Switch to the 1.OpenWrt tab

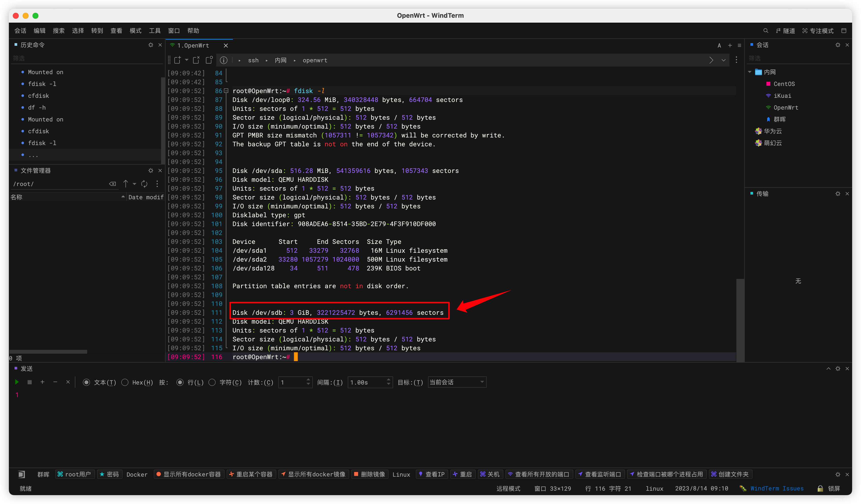(193, 45)
